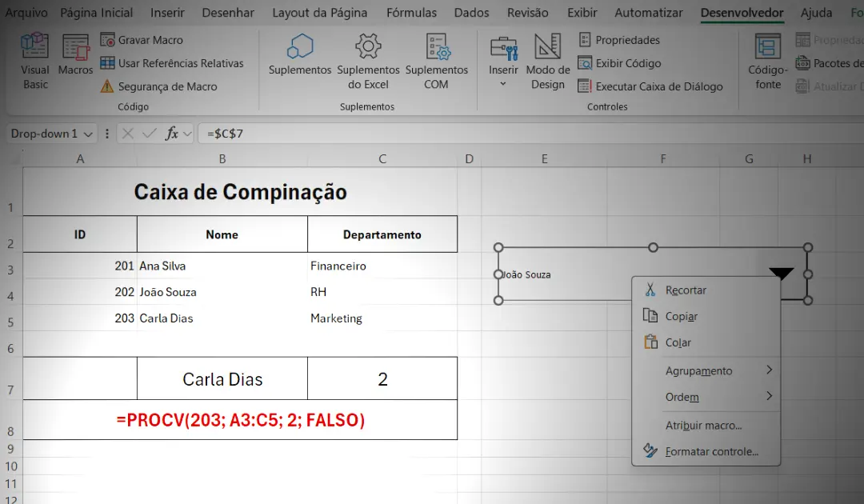The height and width of the screenshot is (504, 864).
Task: Open the João Souza combo box arrow
Action: 780,273
